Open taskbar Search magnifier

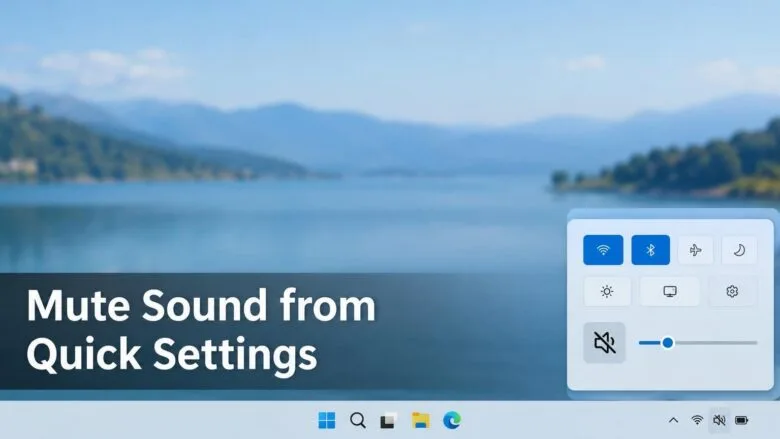[x=358, y=421]
